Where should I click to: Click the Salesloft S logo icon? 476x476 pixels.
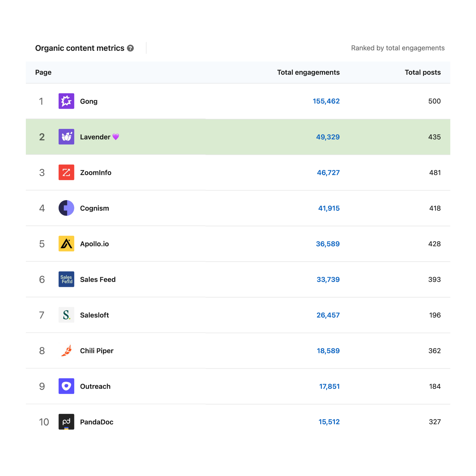coord(66,315)
